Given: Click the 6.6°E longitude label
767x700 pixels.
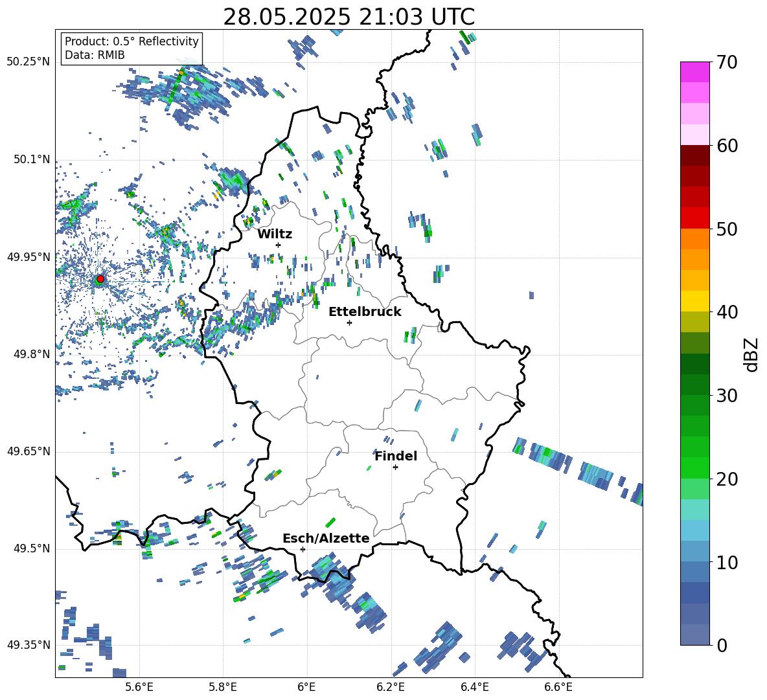Looking at the screenshot, I should click(x=558, y=687).
